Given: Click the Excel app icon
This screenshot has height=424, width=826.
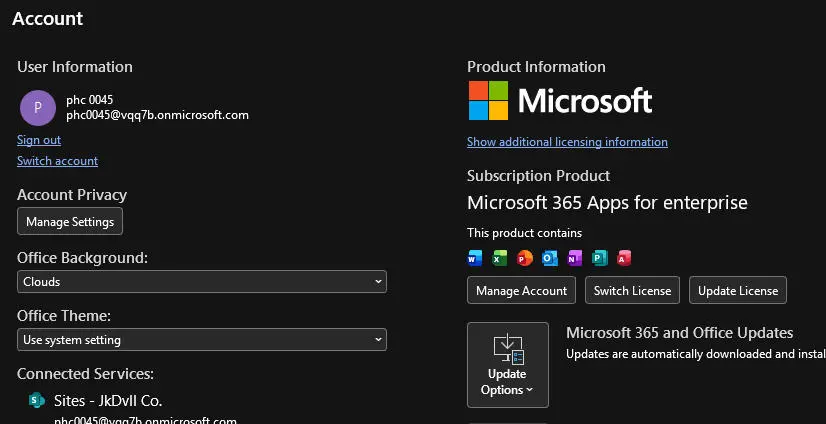Looking at the screenshot, I should 499,258.
